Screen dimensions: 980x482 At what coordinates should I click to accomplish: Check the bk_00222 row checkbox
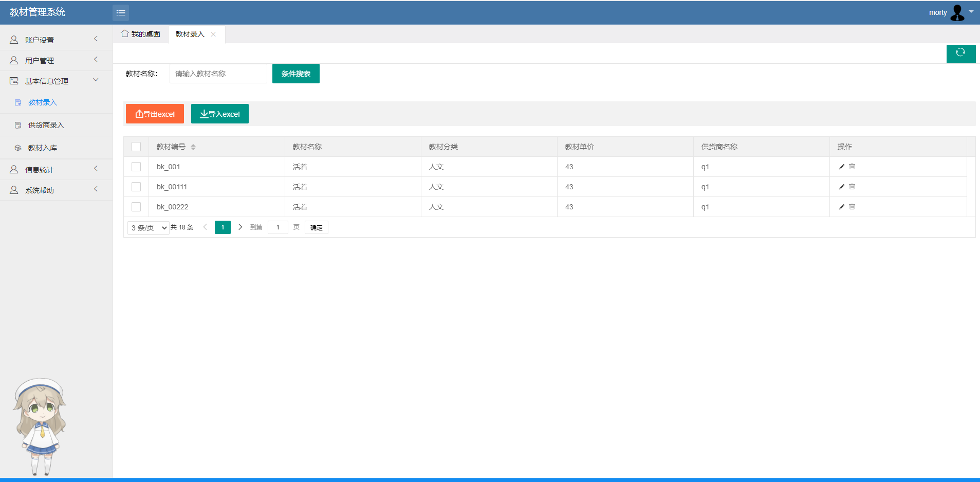(x=136, y=207)
